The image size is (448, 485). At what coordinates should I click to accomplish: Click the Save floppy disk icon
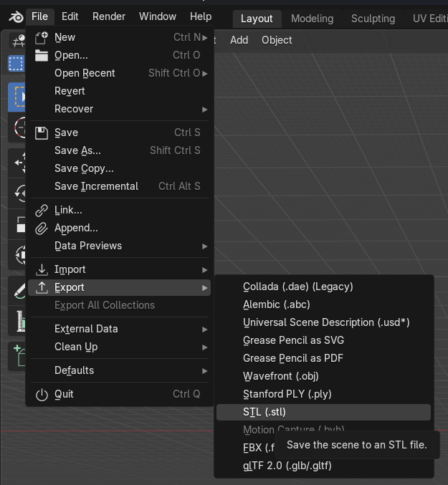(42, 133)
